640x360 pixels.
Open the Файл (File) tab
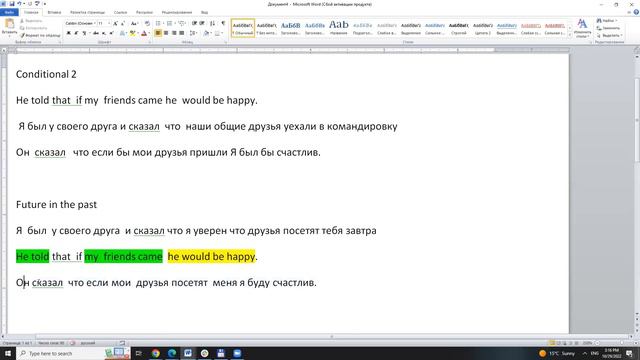(9, 12)
